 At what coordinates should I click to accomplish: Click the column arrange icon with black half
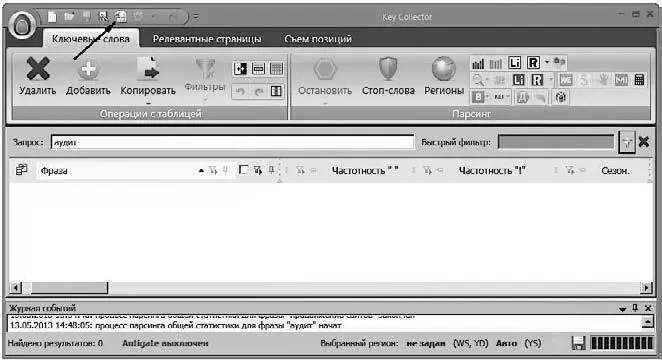tap(240, 69)
